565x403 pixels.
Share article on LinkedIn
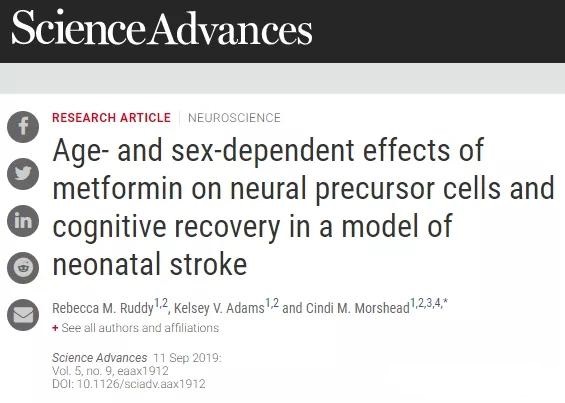tap(23, 221)
